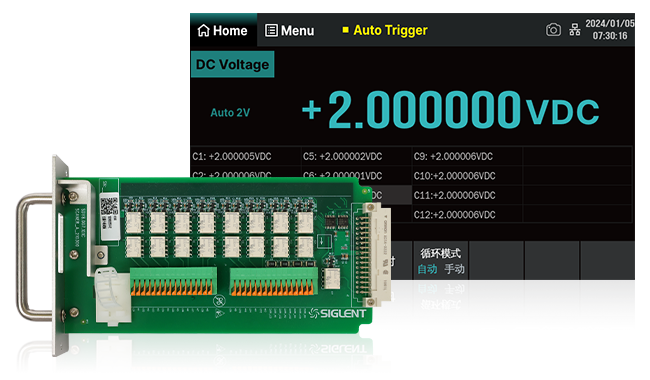Image resolution: width=650 pixels, height=380 pixels.
Task: Select the 自动 cycle mode option
Action: (x=427, y=269)
